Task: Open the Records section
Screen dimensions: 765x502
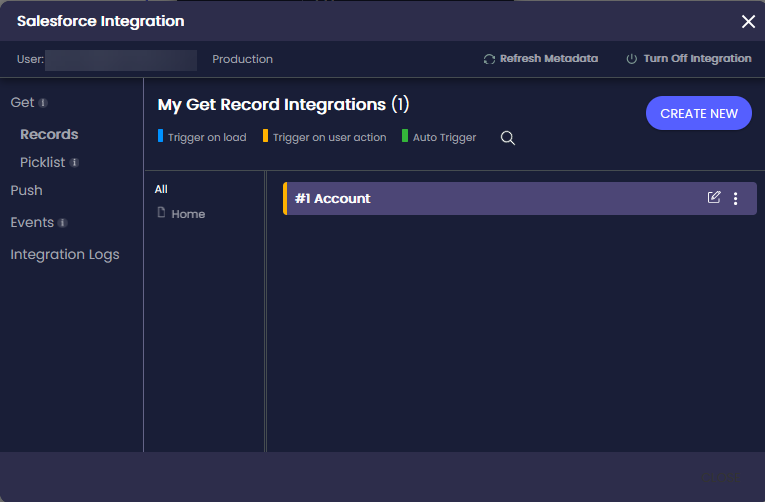Action: point(49,134)
